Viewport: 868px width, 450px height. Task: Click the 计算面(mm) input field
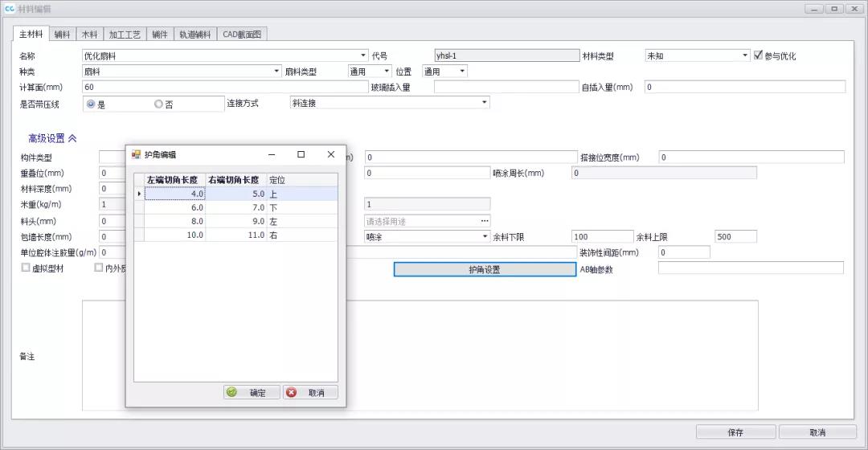(225, 87)
